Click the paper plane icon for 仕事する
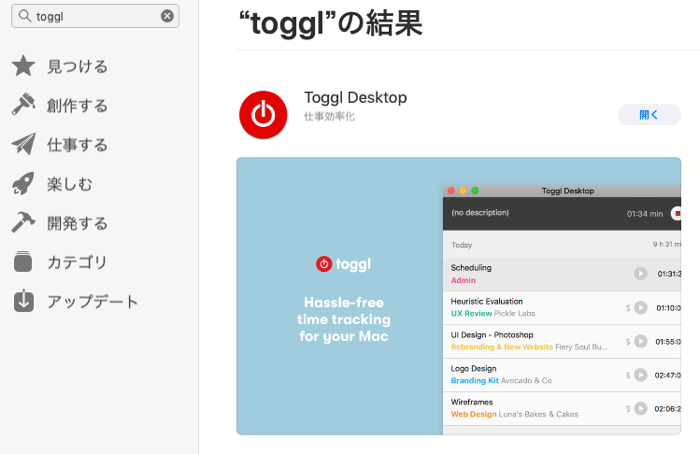This screenshot has width=700, height=454. click(23, 144)
